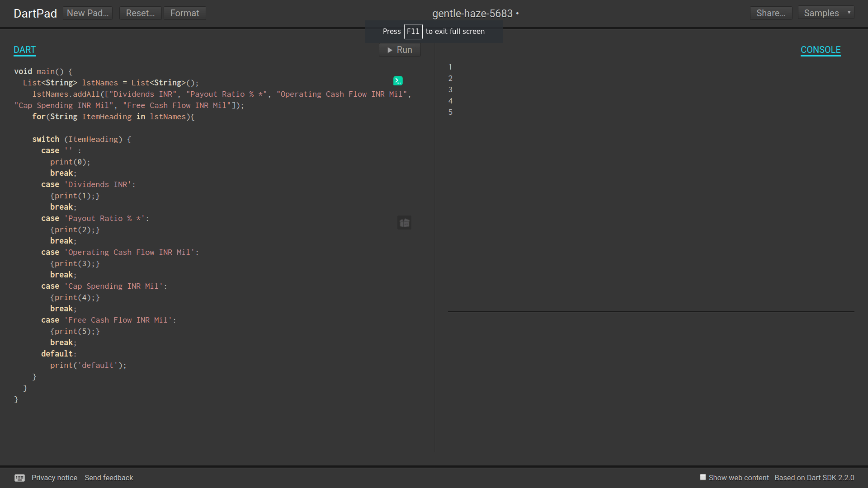868x488 pixels.
Task: Click the green terminal prompt icon in editor
Action: (x=398, y=81)
